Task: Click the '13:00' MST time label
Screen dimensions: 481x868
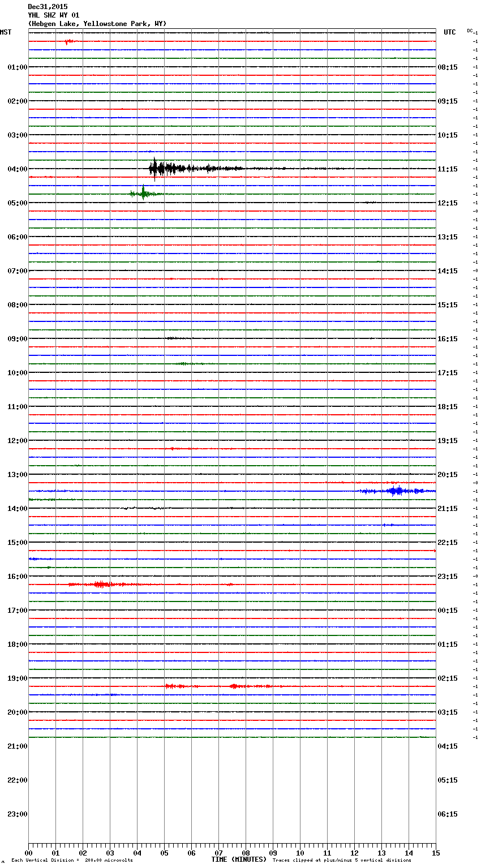Action: tap(18, 475)
